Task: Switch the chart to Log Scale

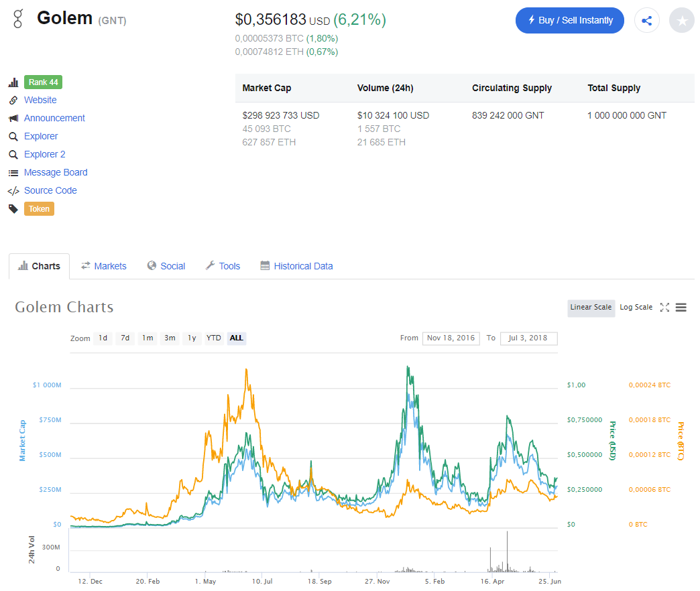Action: click(636, 308)
